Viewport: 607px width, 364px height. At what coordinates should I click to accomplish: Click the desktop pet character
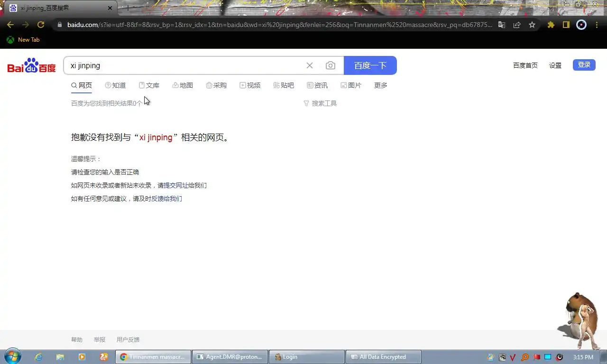[x=579, y=321]
